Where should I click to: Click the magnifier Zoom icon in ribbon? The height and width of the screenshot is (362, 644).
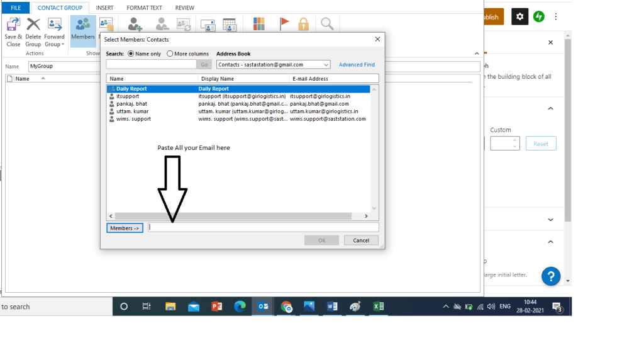[x=327, y=24]
